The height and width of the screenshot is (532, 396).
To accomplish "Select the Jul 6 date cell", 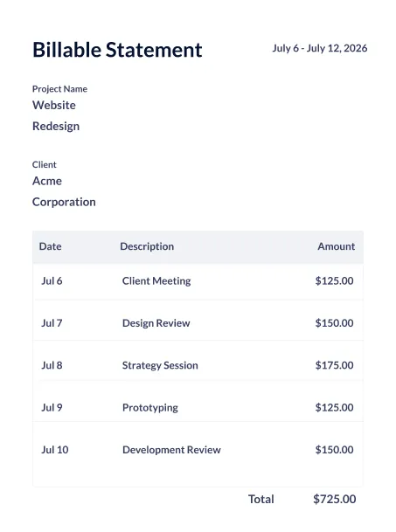I will (x=52, y=281).
